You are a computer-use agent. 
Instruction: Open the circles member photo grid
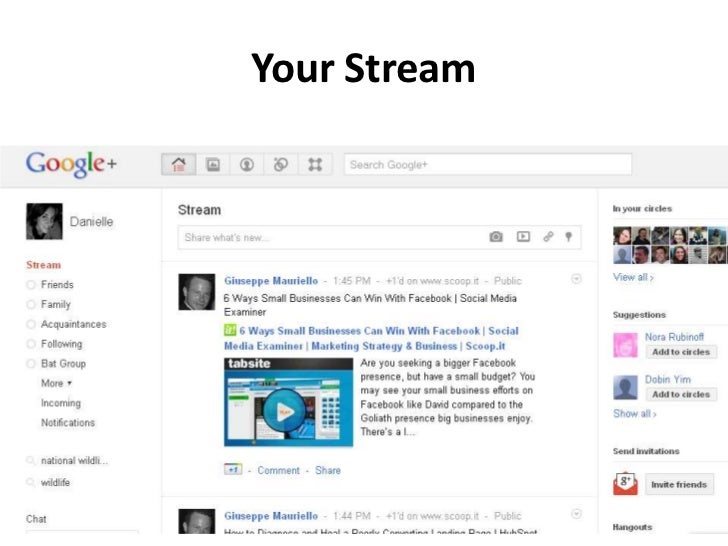click(670, 245)
